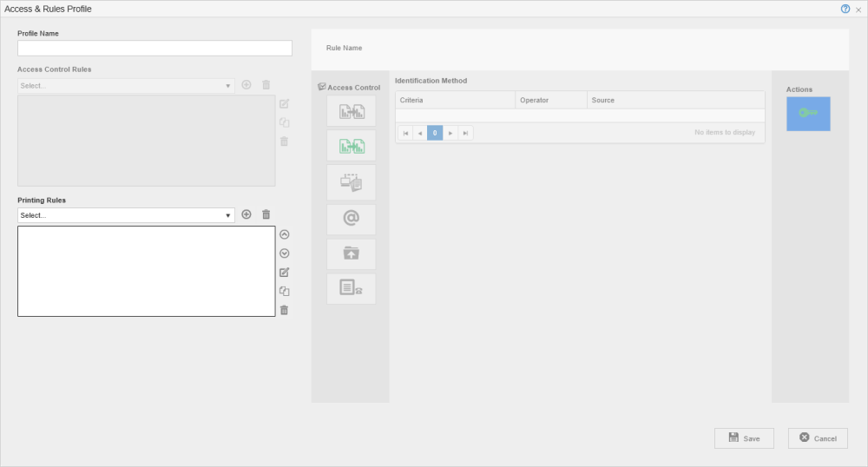Click the 'No items to display' text

725,132
